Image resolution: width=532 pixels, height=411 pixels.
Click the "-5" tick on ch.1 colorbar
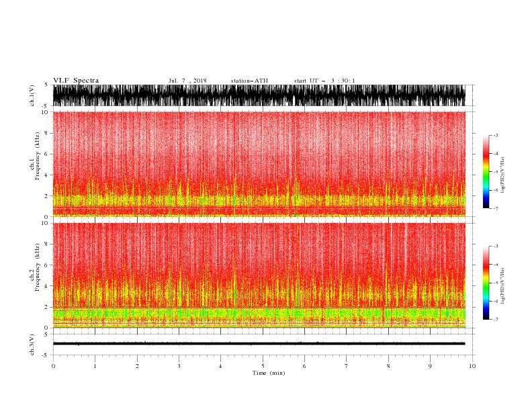pos(496,172)
